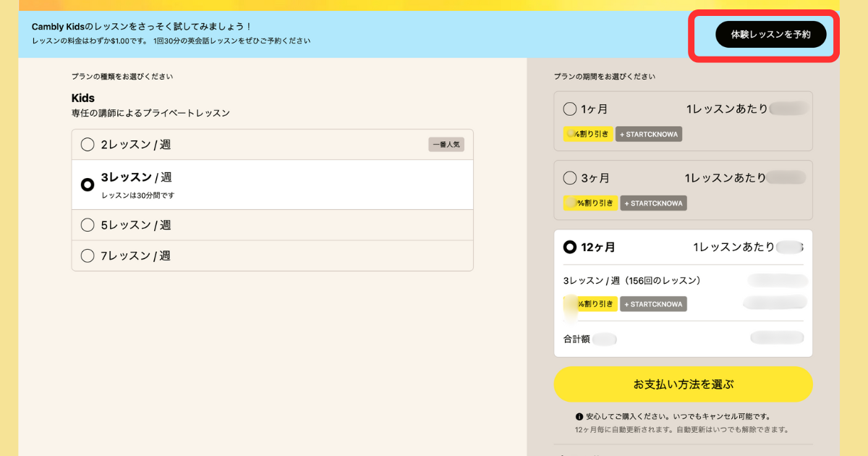Click the yellow 割り引き badge under 1ヶ月

click(588, 134)
